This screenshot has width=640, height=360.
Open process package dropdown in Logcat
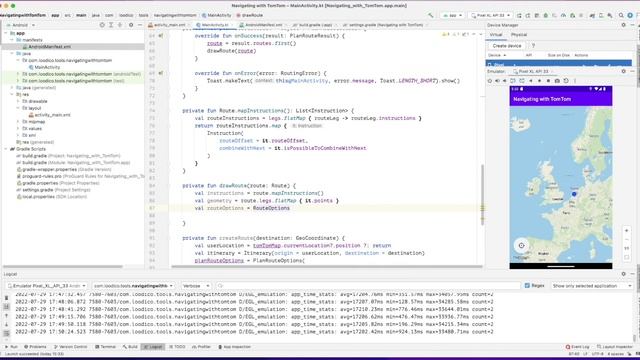pyautogui.click(x=133, y=286)
